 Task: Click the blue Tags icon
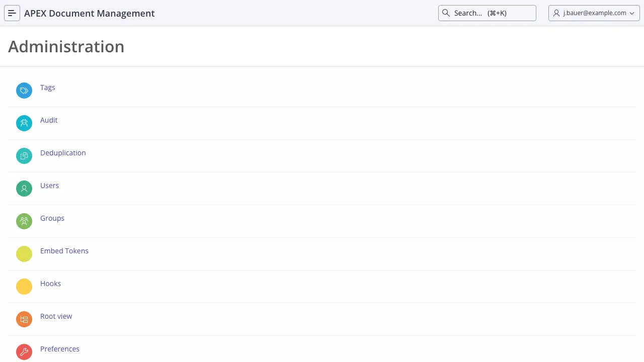click(24, 90)
